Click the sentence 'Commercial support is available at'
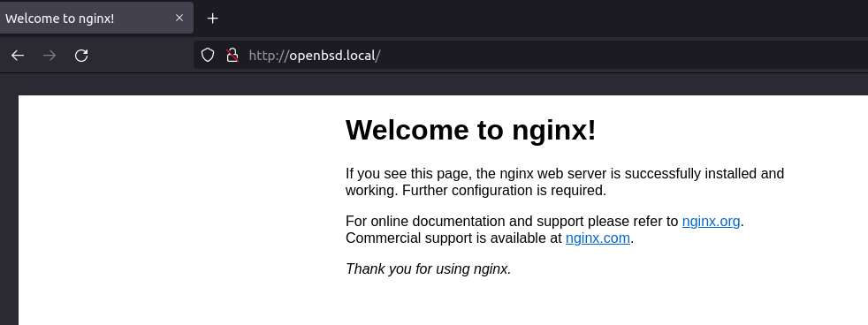Viewport: 868px width, 325px height. tap(453, 238)
